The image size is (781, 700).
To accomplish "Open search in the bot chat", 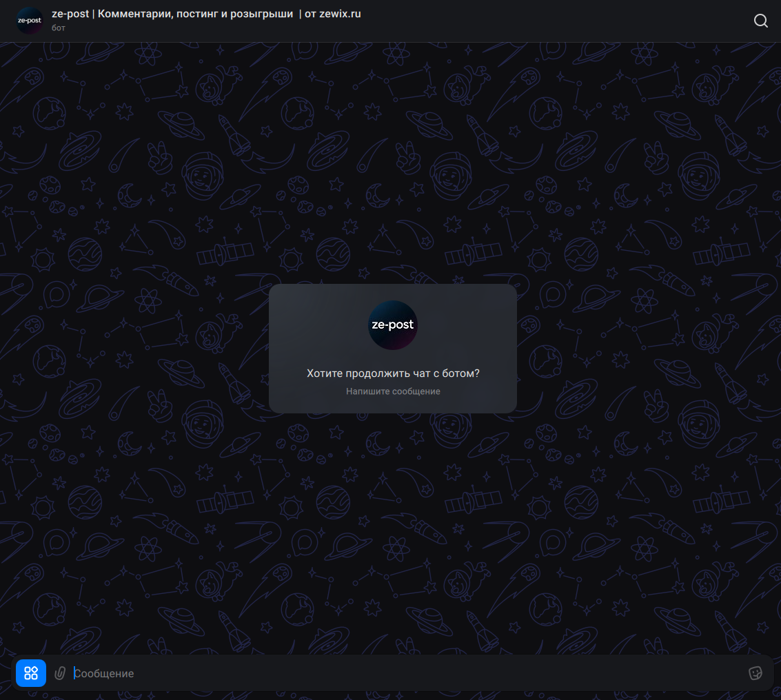I will [760, 21].
